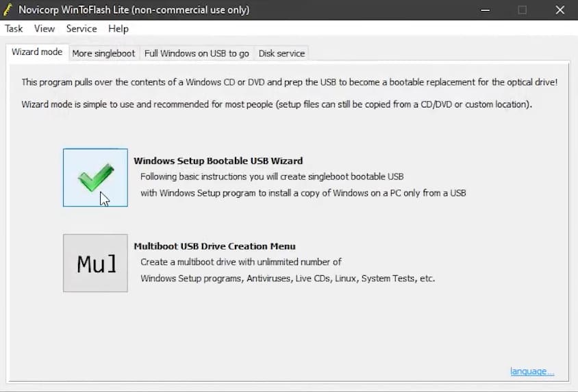The image size is (578, 392).
Task: Click the Windows Setup Bootable USB Wizard heading
Action: [218, 161]
